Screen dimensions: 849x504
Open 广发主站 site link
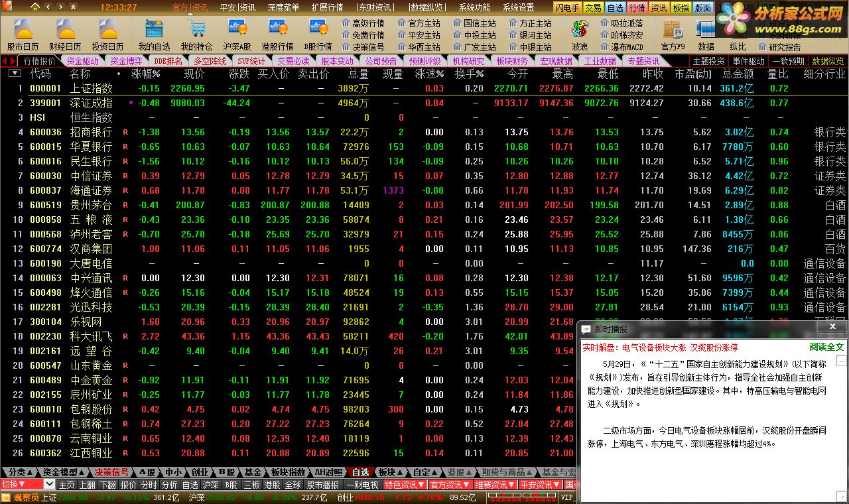(474, 47)
